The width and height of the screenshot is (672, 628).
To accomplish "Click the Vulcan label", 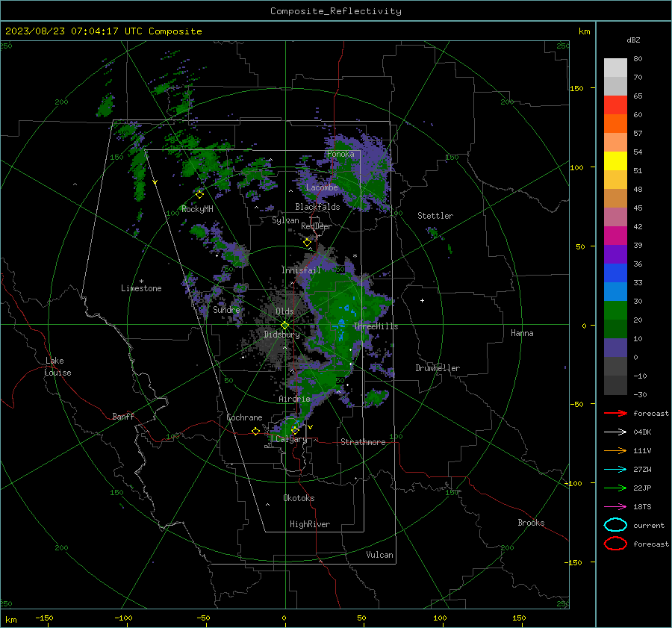I will (379, 555).
